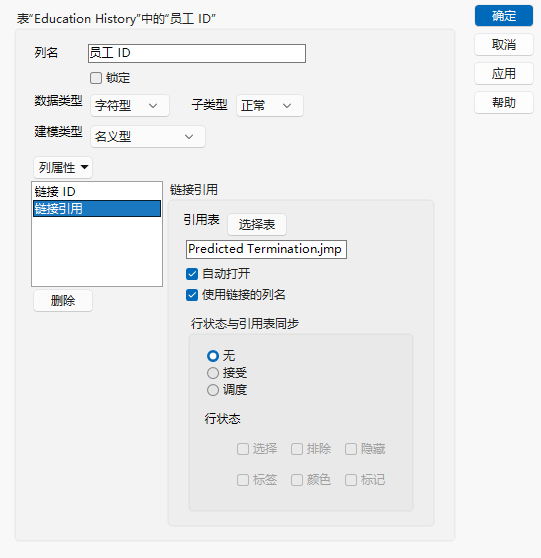Click into the 列名 input field
The width and height of the screenshot is (541, 558).
pyautogui.click(x=197, y=53)
